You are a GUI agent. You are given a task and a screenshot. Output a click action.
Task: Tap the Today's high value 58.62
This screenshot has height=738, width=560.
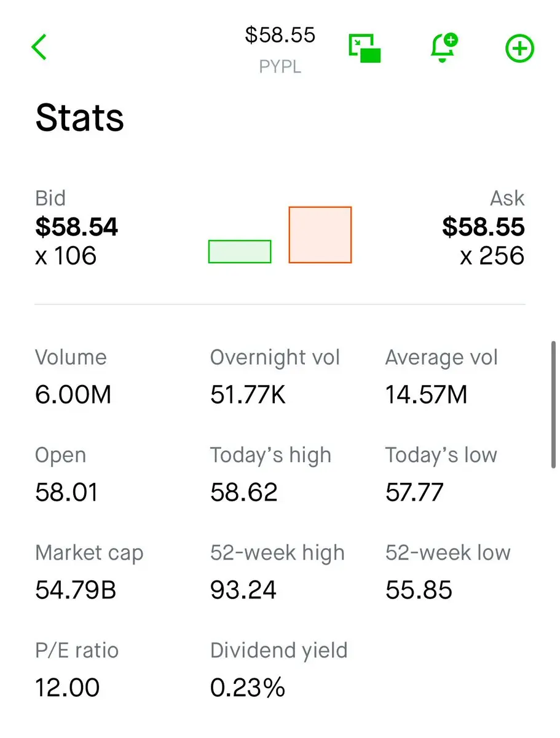tap(243, 493)
